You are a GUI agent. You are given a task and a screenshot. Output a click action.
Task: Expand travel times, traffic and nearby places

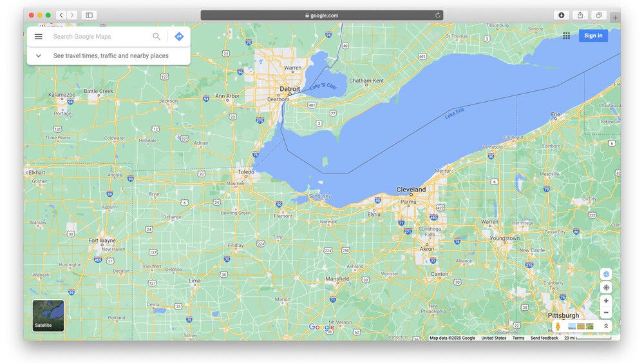108,55
